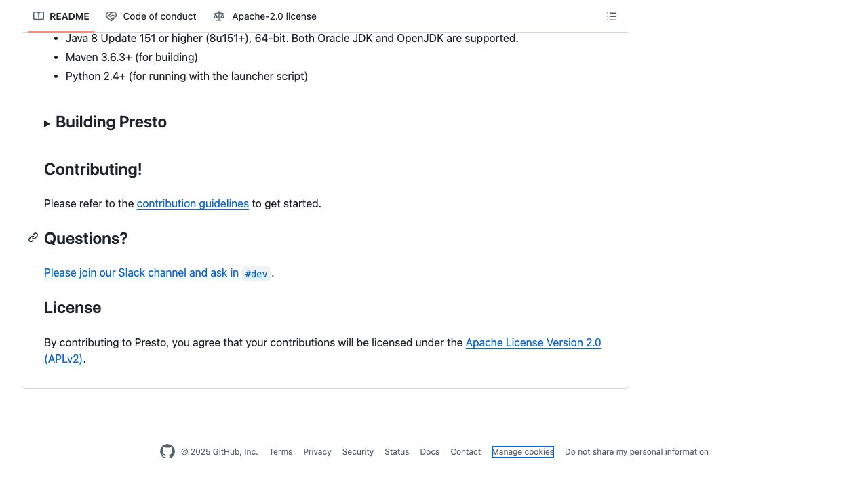868x488 pixels.
Task: Expand the Building Presto section
Action: tap(47, 123)
